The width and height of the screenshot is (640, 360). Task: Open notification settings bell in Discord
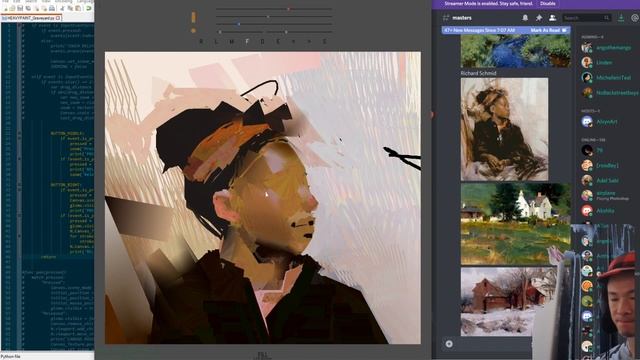click(x=525, y=18)
